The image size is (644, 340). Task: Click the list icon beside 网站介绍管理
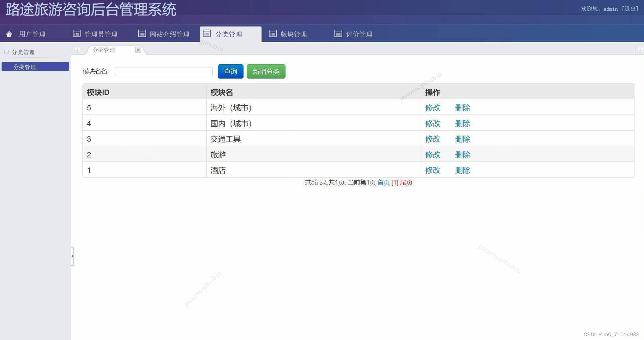point(142,33)
